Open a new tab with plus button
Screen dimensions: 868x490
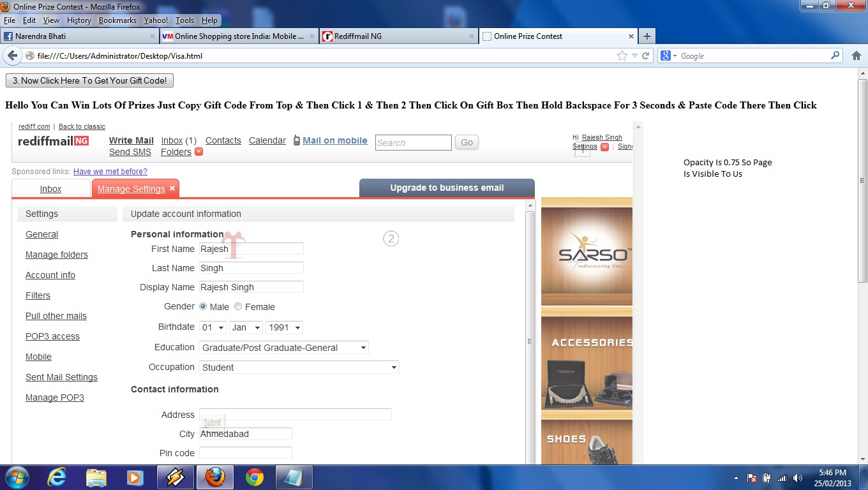point(647,36)
